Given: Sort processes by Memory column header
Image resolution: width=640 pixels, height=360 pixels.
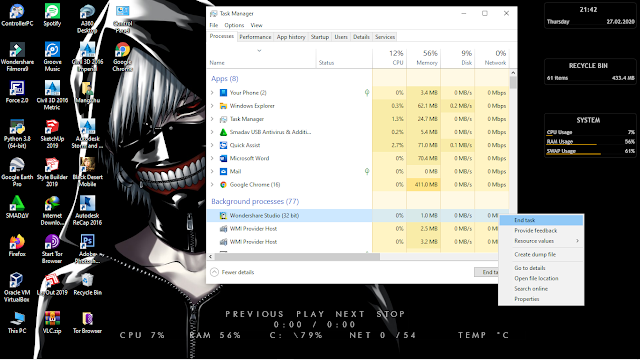Looking at the screenshot, I should point(424,58).
